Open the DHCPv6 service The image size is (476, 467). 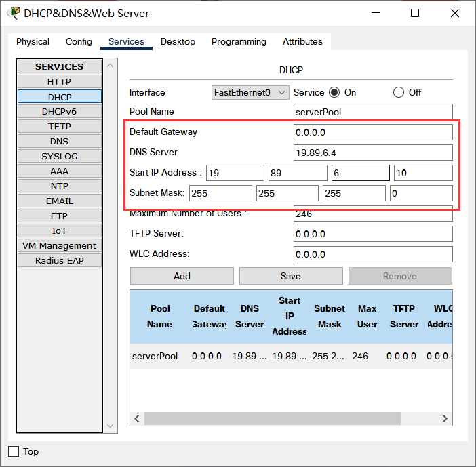(x=60, y=112)
